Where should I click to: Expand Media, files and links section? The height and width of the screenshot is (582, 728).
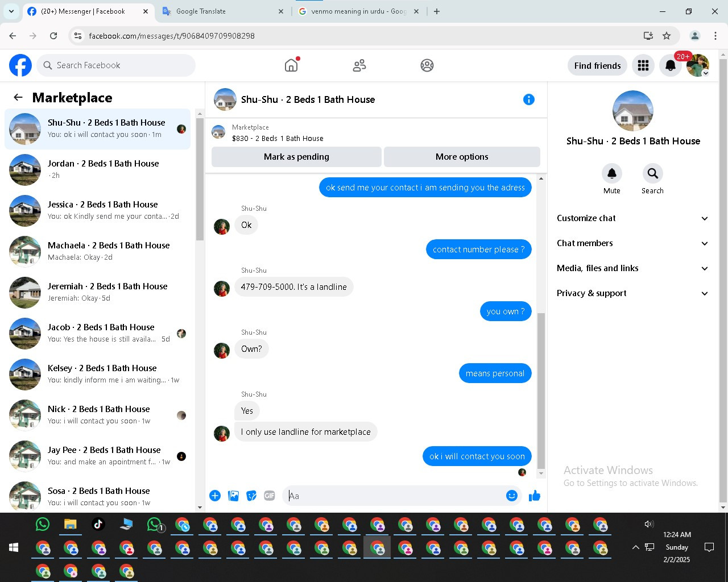point(632,268)
